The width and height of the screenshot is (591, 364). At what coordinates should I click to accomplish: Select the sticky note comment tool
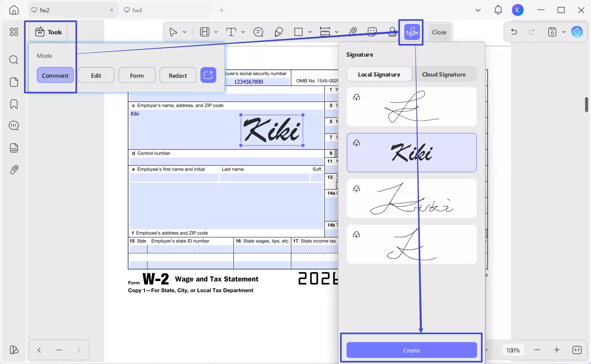pyautogui.click(x=259, y=32)
